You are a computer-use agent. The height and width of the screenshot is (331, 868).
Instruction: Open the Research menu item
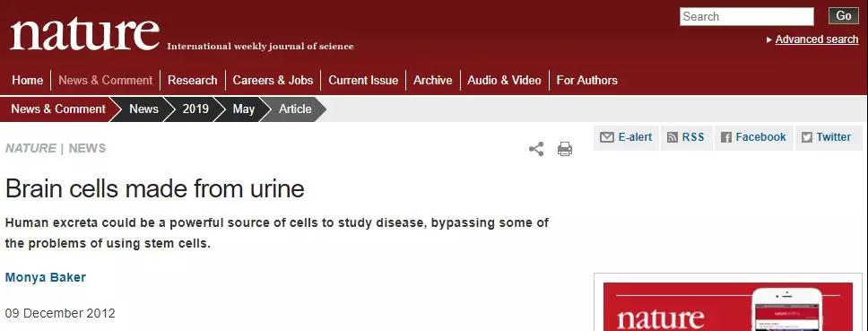pyautogui.click(x=192, y=80)
